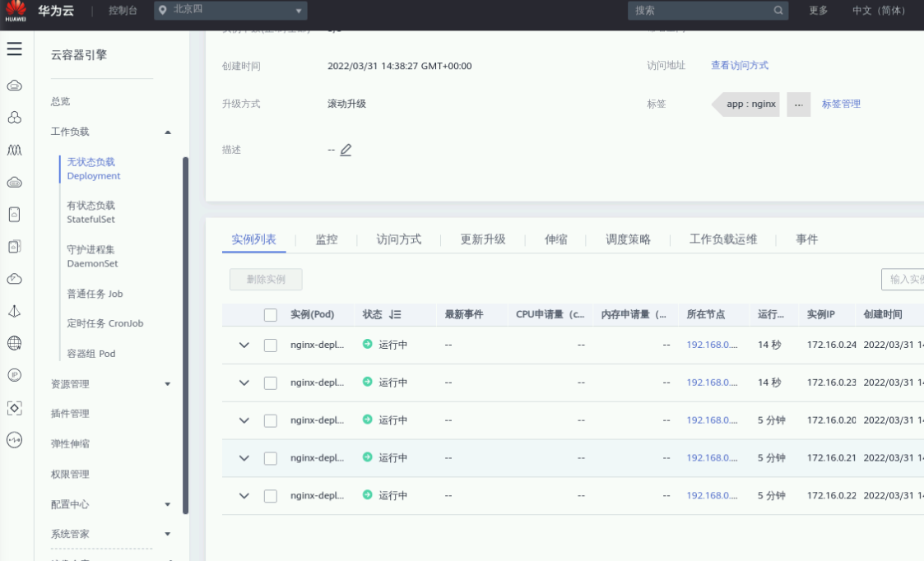The height and width of the screenshot is (561, 924).
Task: Open the IP circle sidebar icon
Action: [15, 375]
